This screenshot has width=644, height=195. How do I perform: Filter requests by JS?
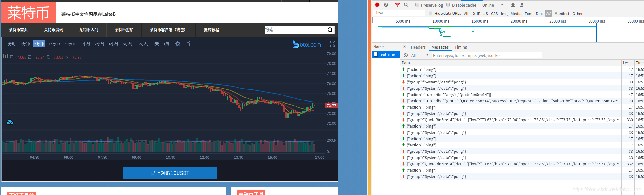(486, 14)
